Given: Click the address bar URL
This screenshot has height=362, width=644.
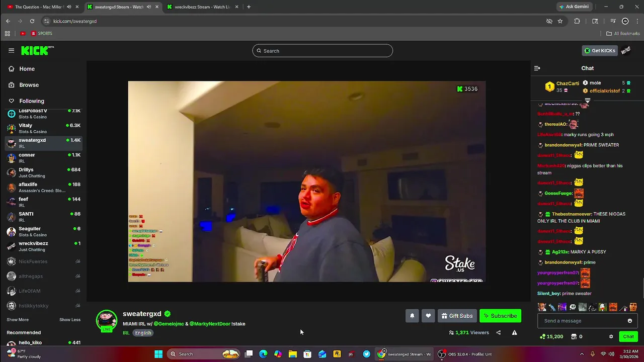Looking at the screenshot, I should coord(75,21).
